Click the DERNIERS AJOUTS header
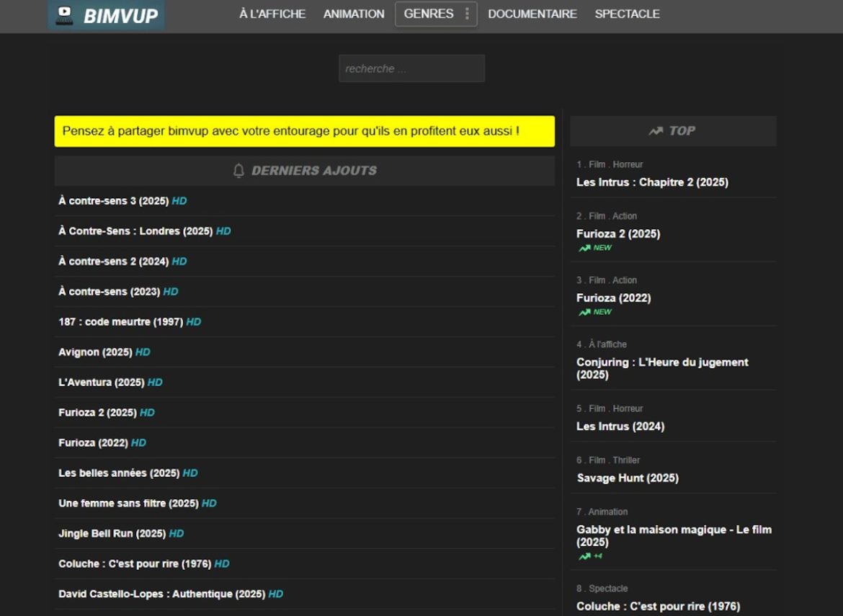 (x=304, y=171)
